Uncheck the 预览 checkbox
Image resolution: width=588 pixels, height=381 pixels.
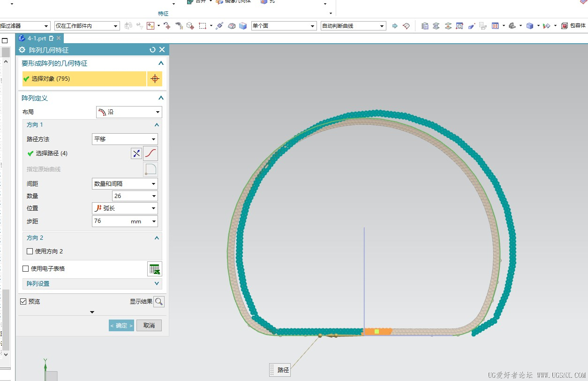[x=23, y=302]
